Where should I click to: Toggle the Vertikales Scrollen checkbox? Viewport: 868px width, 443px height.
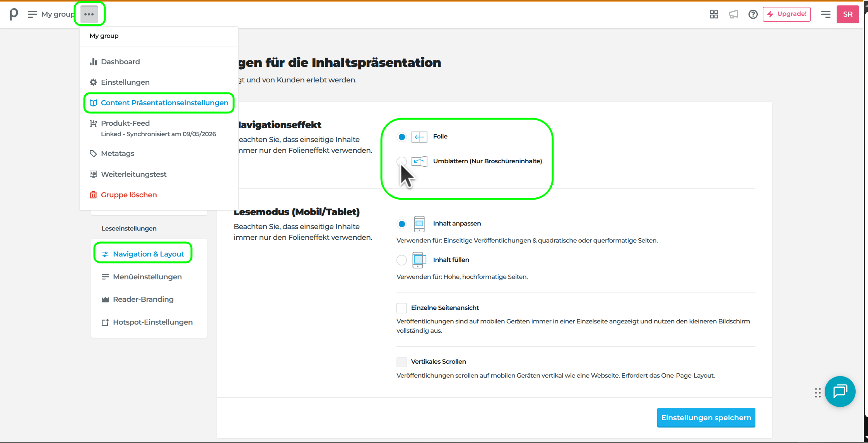[402, 362]
